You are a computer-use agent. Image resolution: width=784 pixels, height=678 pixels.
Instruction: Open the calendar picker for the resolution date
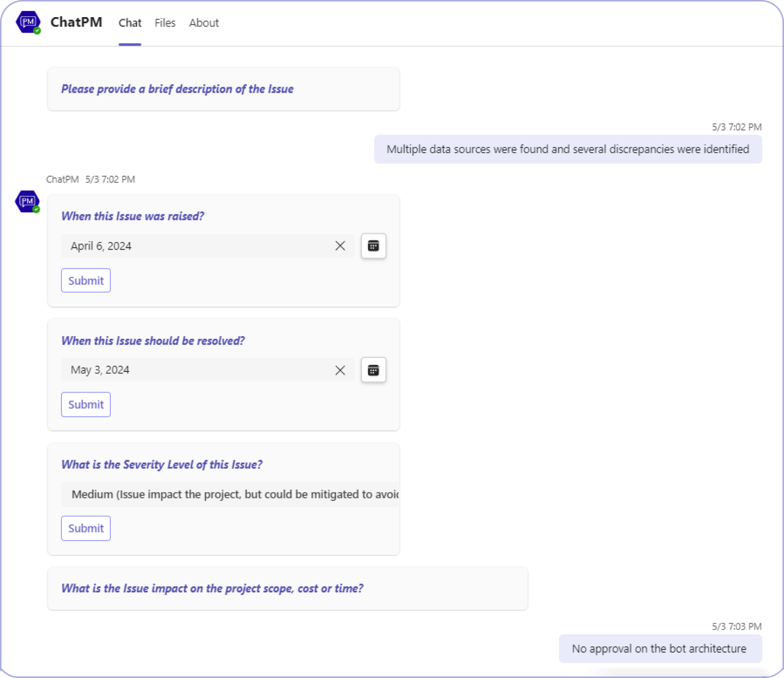click(x=373, y=370)
